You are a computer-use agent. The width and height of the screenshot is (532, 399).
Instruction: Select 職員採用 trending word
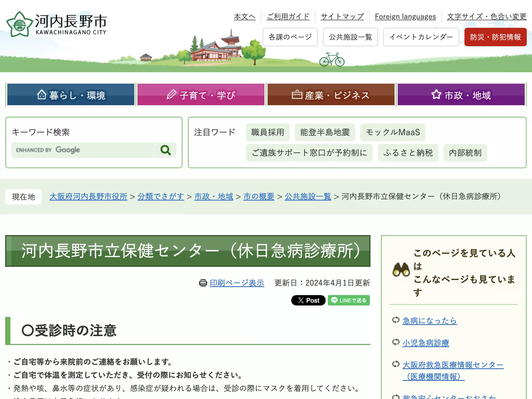(x=268, y=132)
